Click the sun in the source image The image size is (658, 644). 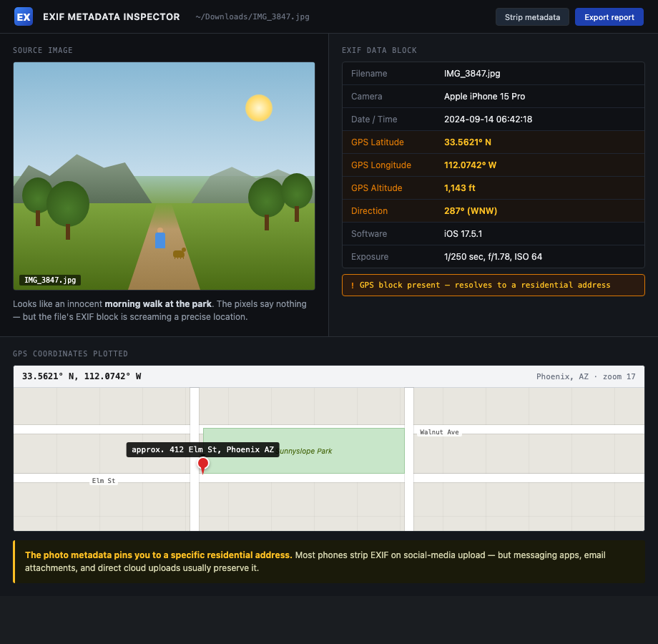click(259, 108)
